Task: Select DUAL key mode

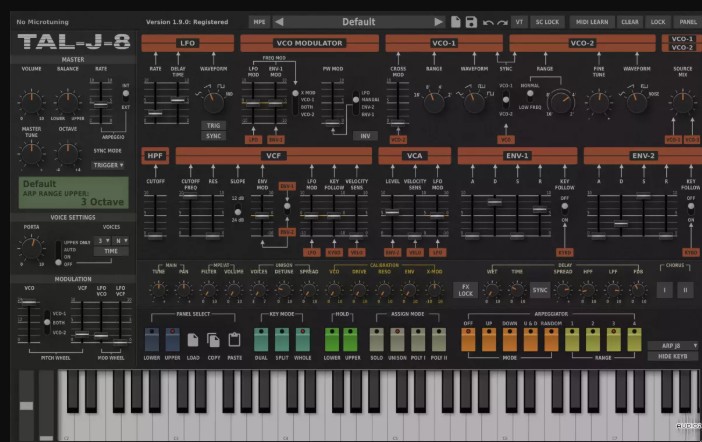Action: (261, 340)
